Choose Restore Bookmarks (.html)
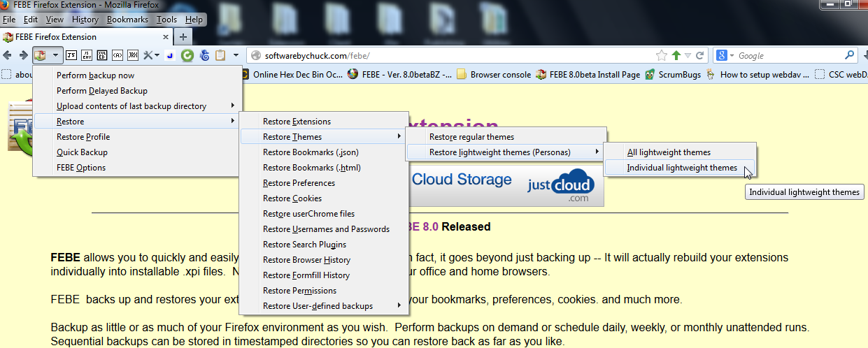868x348 pixels. 324,168
